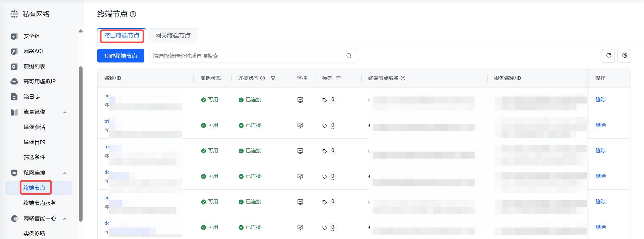Click the 流日志 document icon

pyautogui.click(x=14, y=97)
